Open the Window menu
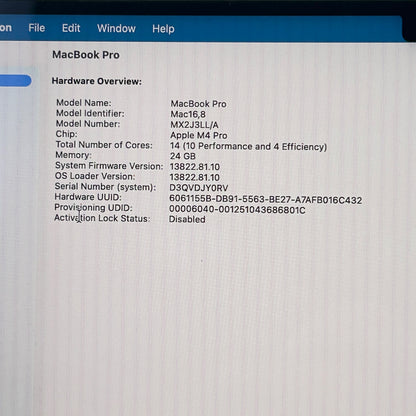The image size is (416, 416). point(116,29)
